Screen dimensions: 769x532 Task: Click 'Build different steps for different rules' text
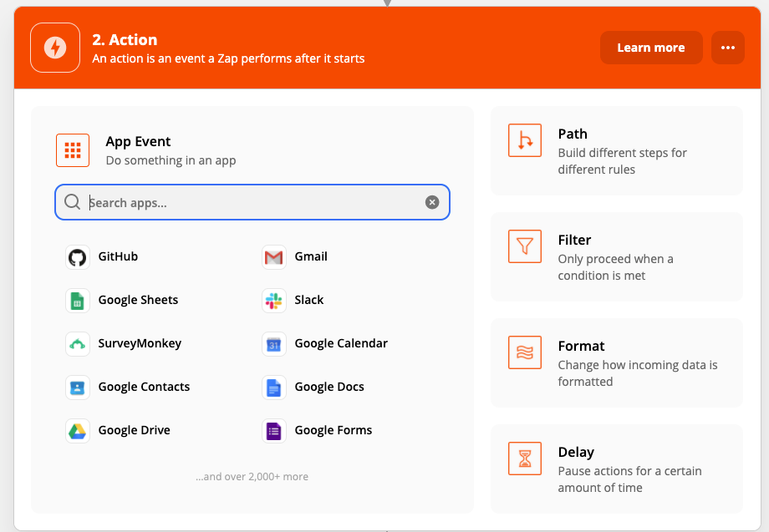click(x=623, y=161)
